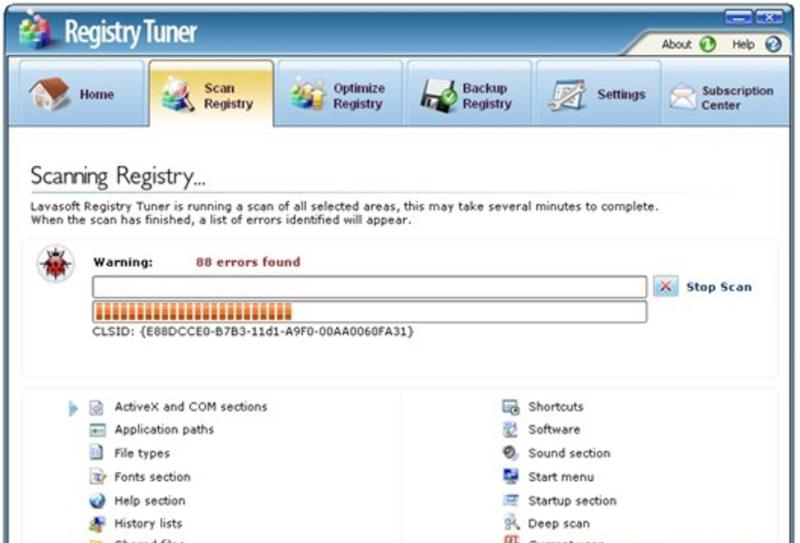Open the Help link

click(x=743, y=44)
